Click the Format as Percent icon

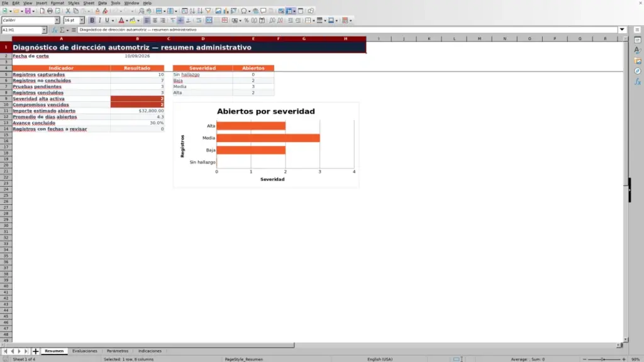pos(247,20)
